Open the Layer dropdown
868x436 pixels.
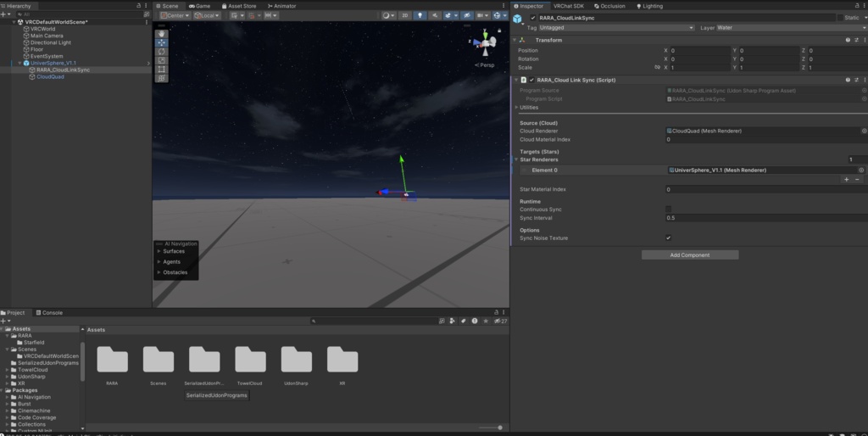(x=792, y=28)
